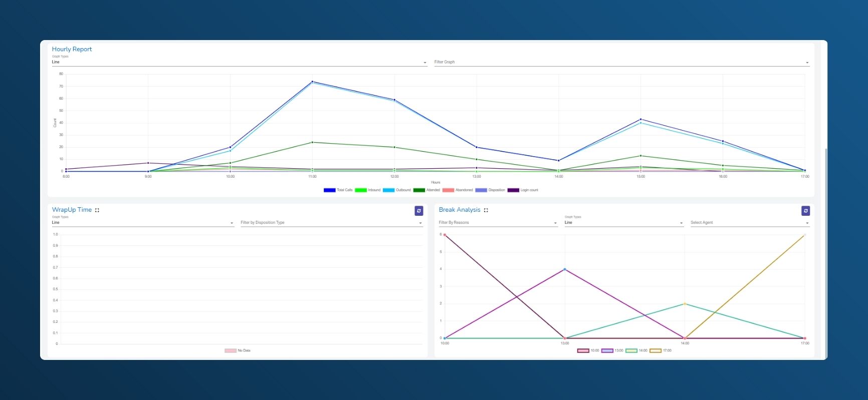Click Attended data point at 11:00
The image size is (868, 400).
click(x=312, y=142)
